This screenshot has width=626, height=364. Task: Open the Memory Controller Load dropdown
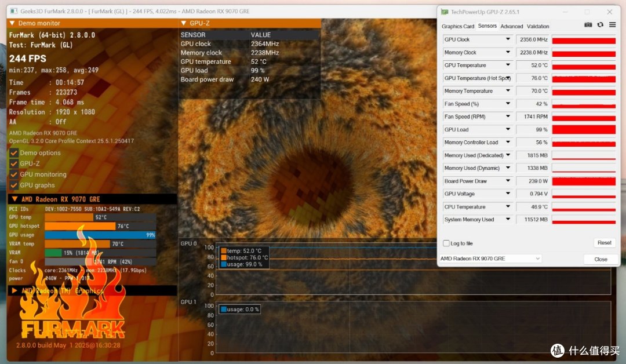pos(508,142)
